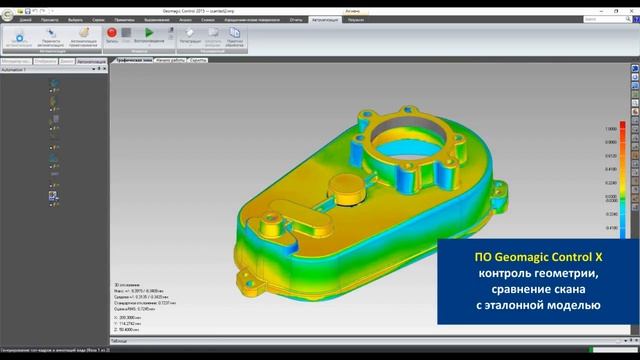This screenshot has height=360, width=640.
Task: Select the first step icon in Automation list
Action: click(54, 82)
